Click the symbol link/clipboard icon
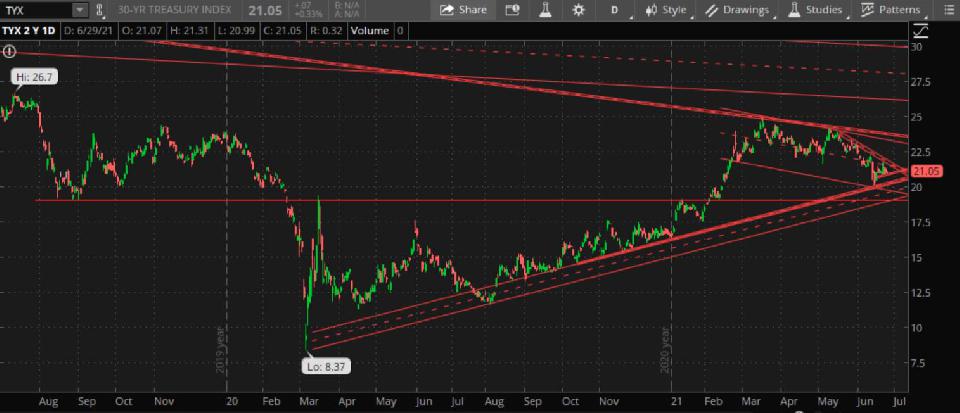 coord(99,10)
